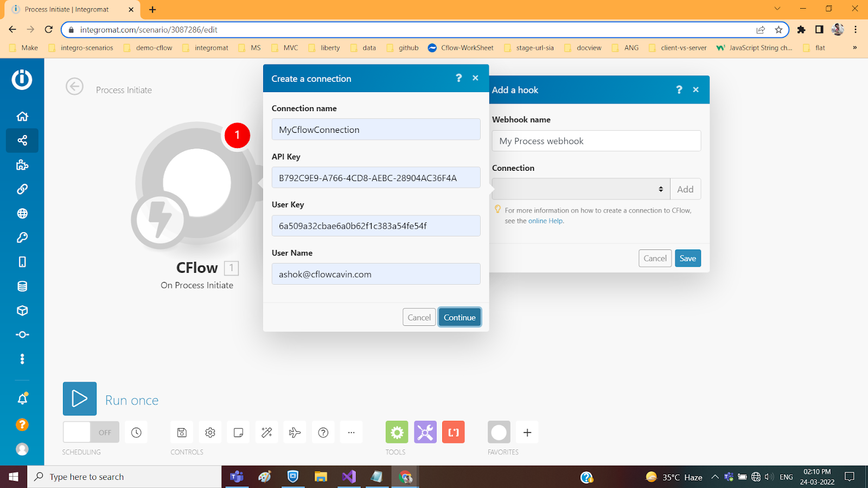
Task: Click the Integromat logo
Action: (22, 79)
